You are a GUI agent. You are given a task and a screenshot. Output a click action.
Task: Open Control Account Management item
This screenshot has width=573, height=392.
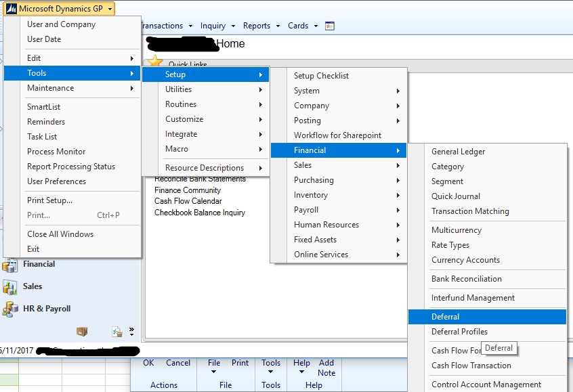click(x=486, y=385)
